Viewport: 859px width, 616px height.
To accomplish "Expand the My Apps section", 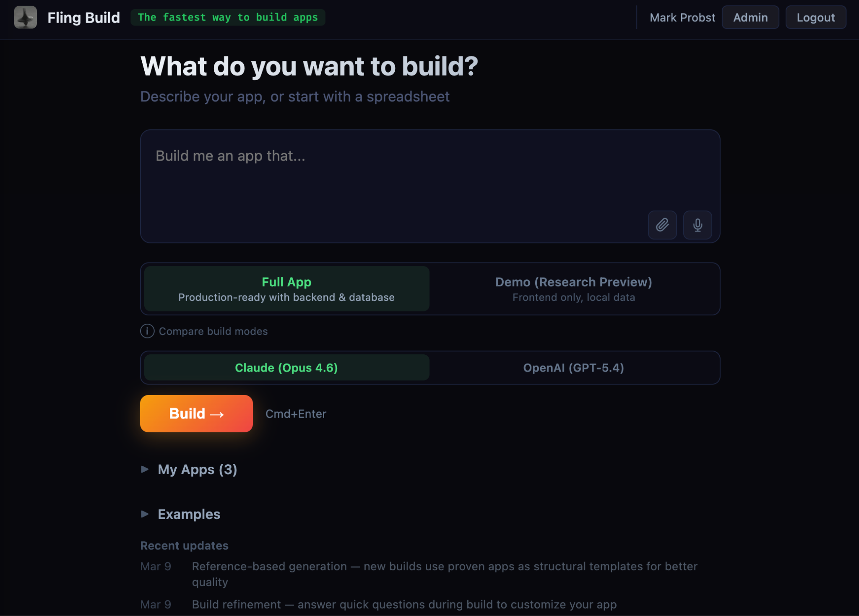I will 197,470.
